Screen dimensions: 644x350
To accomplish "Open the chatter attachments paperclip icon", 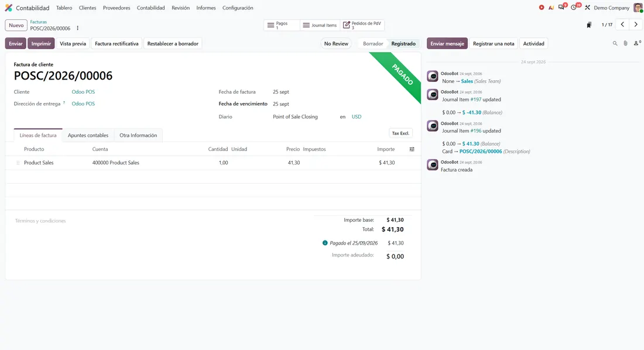I will point(625,43).
